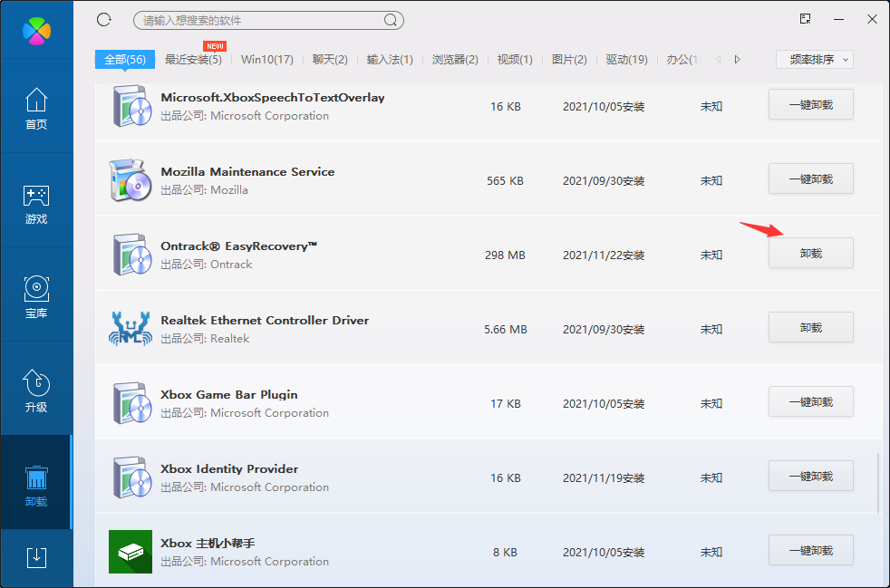Switch to 视频(1) tab
Screen dimensions: 890x588
[515, 59]
